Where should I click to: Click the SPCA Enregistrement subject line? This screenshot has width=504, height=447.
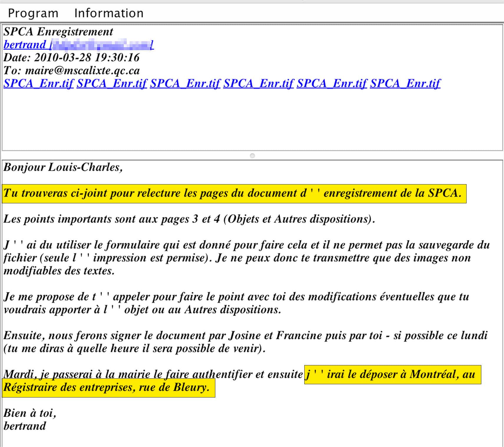point(58,32)
